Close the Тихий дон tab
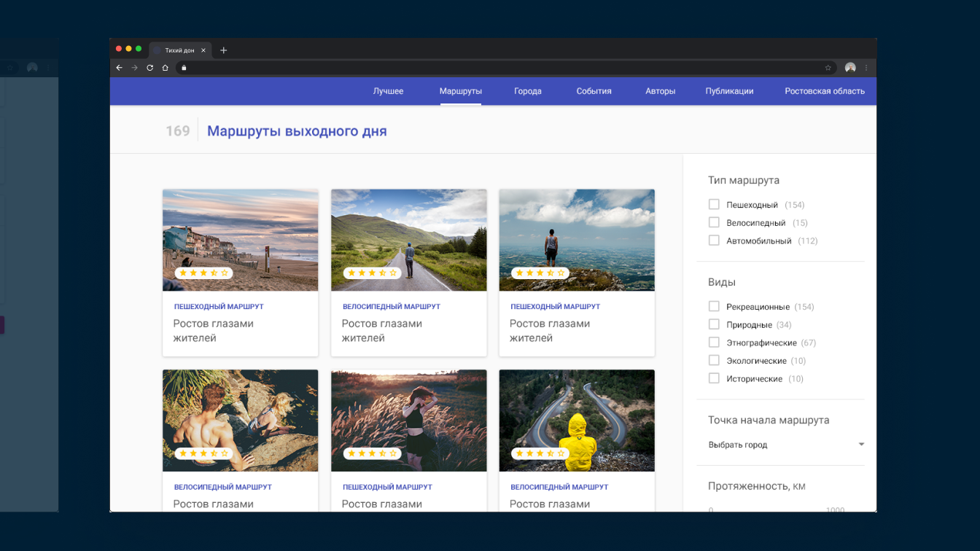This screenshot has width=980, height=551. coord(203,50)
